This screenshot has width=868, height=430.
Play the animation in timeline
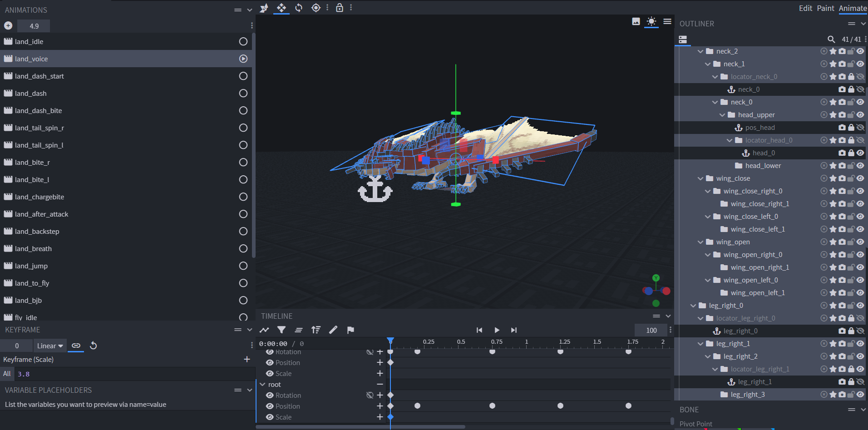coord(497,330)
